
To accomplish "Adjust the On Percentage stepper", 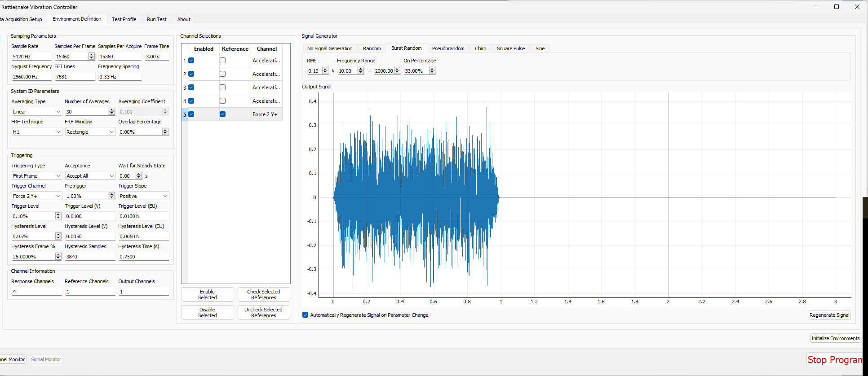I will tap(432, 71).
